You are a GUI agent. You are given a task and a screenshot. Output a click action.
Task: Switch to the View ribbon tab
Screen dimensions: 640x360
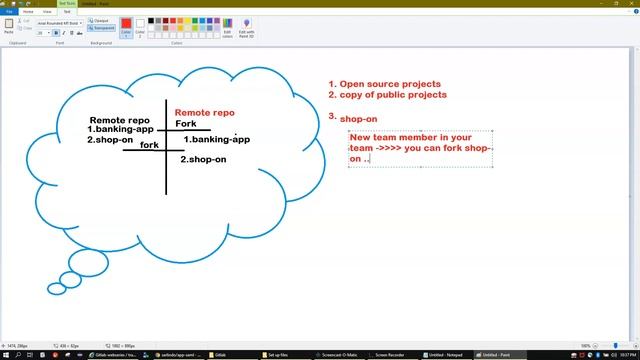[x=47, y=12]
